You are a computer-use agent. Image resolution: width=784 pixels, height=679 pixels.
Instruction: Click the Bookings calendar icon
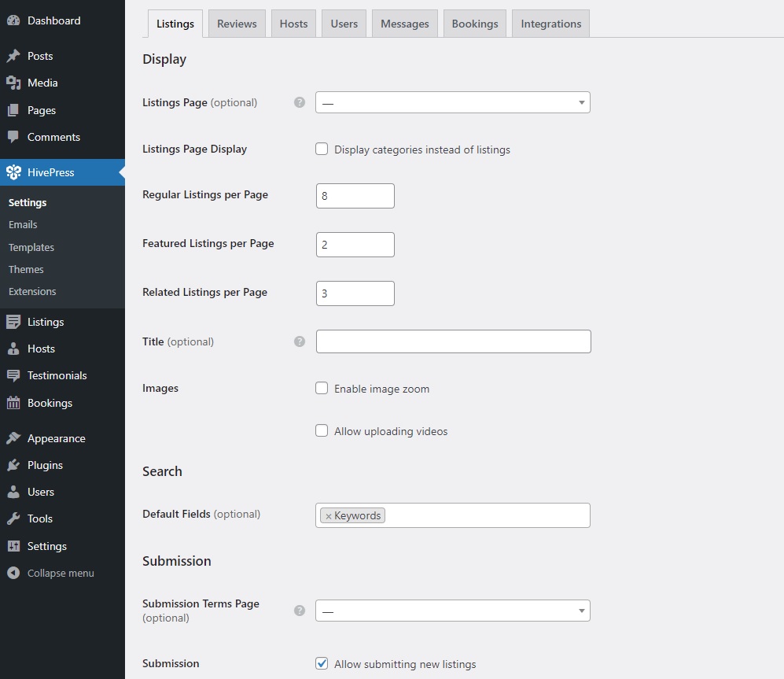coord(15,402)
